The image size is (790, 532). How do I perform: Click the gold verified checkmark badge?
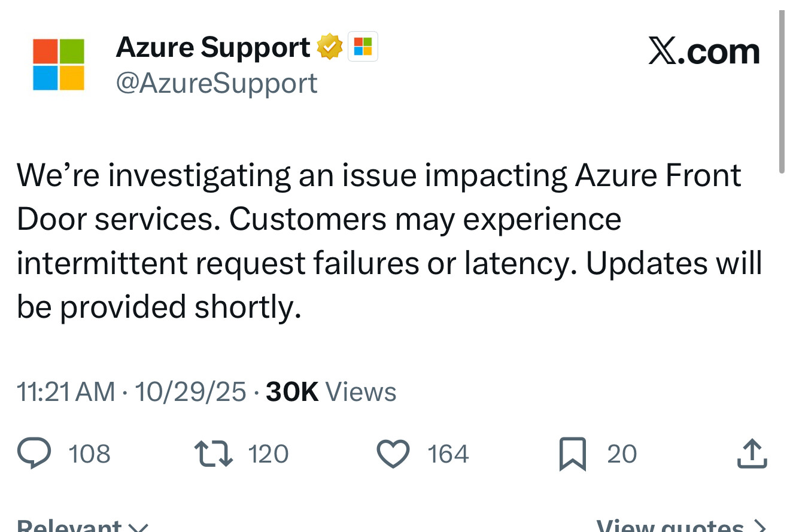[x=329, y=47]
